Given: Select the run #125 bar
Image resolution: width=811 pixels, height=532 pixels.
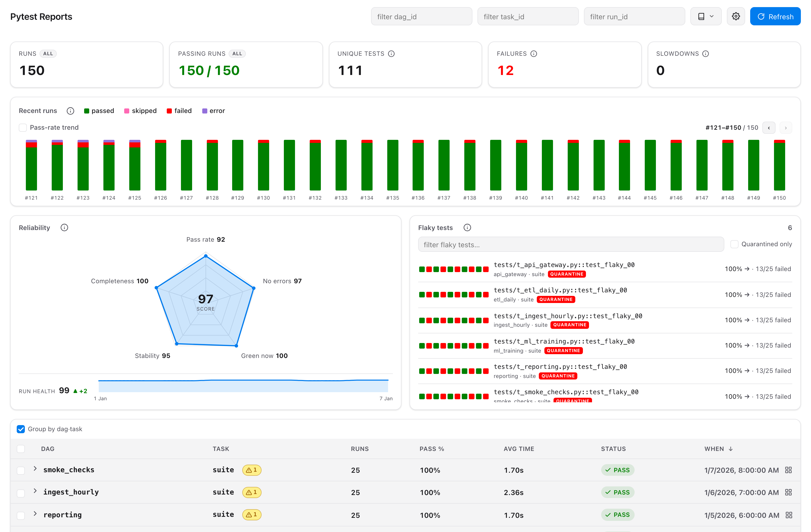Looking at the screenshot, I should pos(135,165).
